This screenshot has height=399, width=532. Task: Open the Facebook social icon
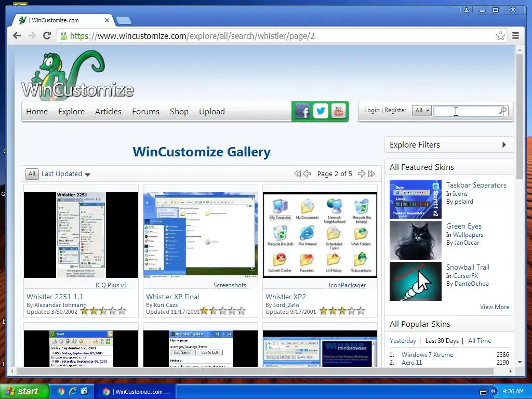coord(302,111)
